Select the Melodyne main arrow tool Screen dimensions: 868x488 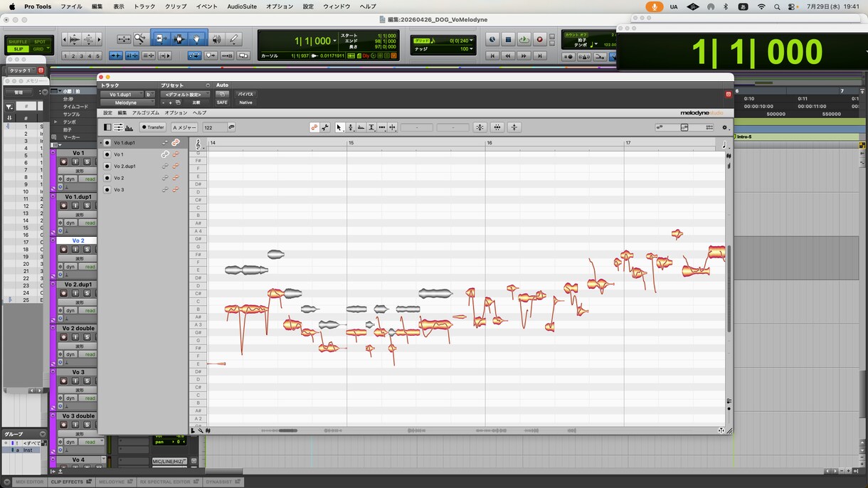tap(339, 127)
